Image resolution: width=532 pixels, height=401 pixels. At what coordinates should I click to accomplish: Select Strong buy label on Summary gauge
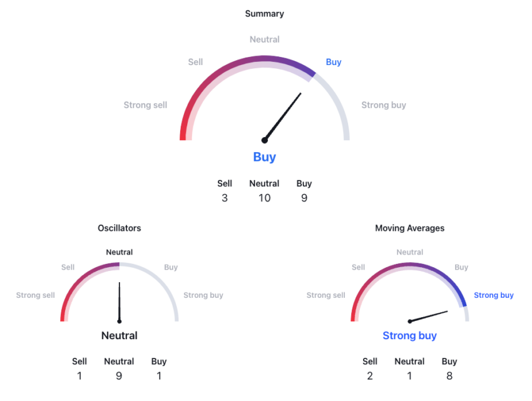tap(384, 105)
